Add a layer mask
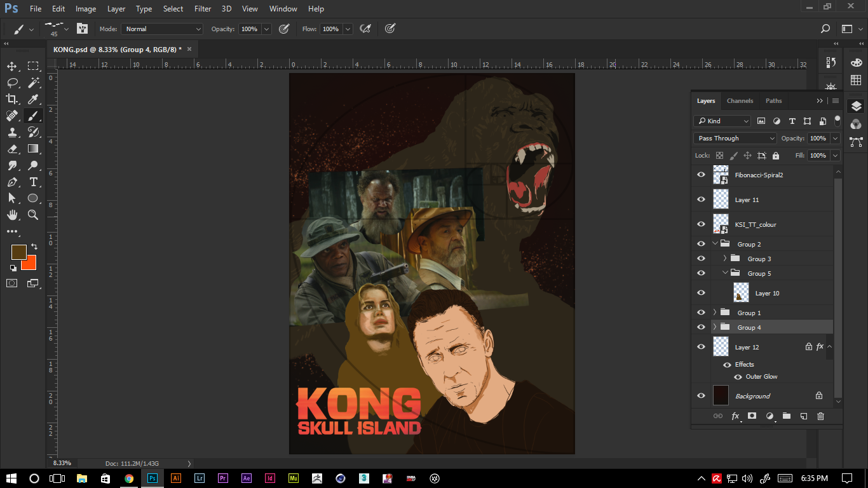 click(x=752, y=416)
